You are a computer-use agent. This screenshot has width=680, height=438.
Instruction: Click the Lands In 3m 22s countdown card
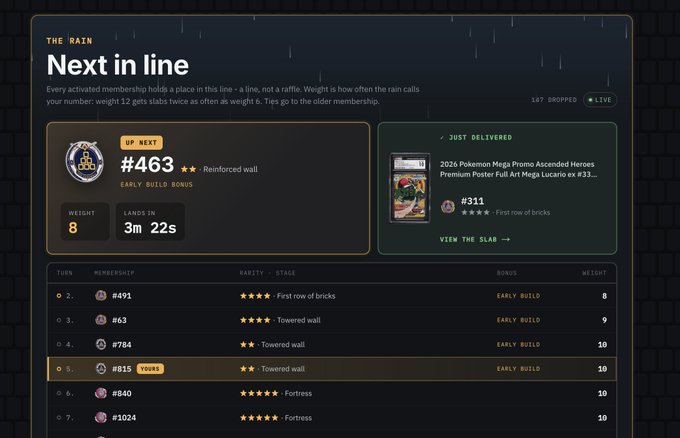click(x=150, y=221)
